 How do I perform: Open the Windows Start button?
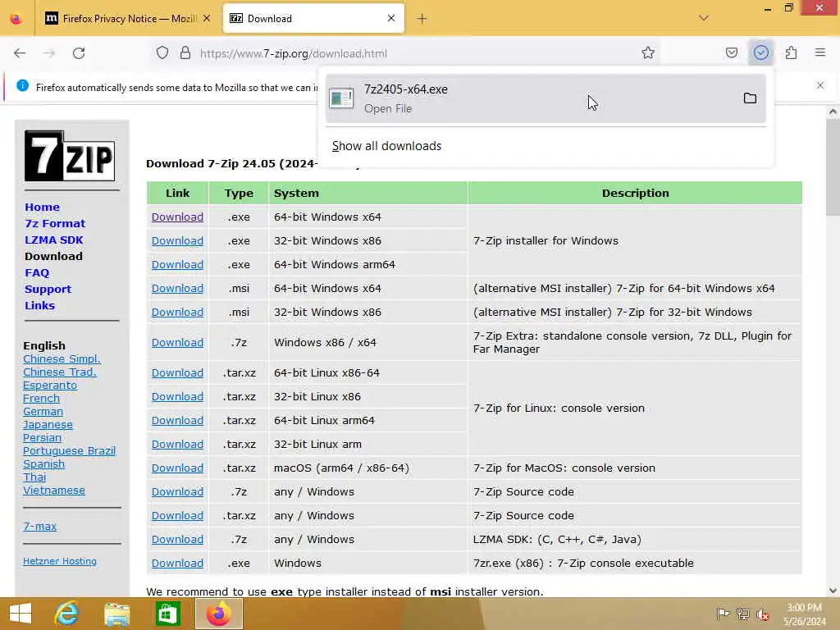[21, 614]
